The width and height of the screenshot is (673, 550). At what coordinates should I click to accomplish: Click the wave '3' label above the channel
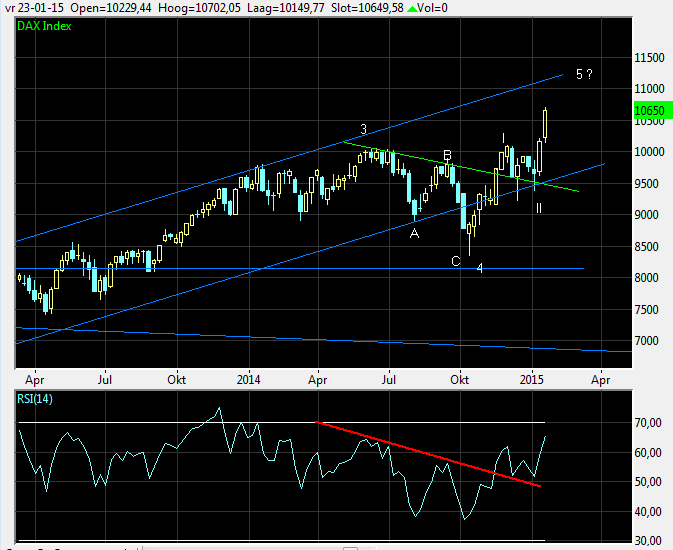364,128
